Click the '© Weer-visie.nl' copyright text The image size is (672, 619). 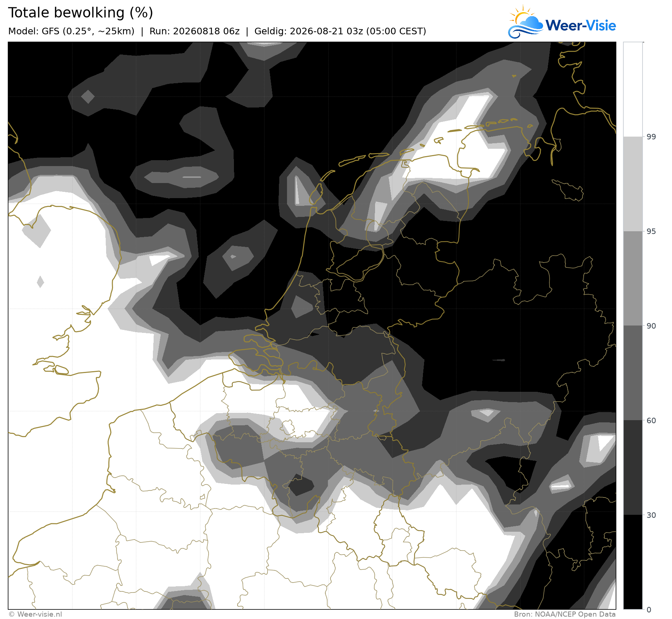(x=35, y=614)
